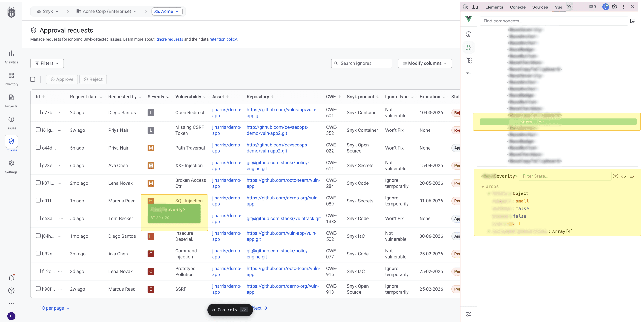Click the Approve button

62,79
